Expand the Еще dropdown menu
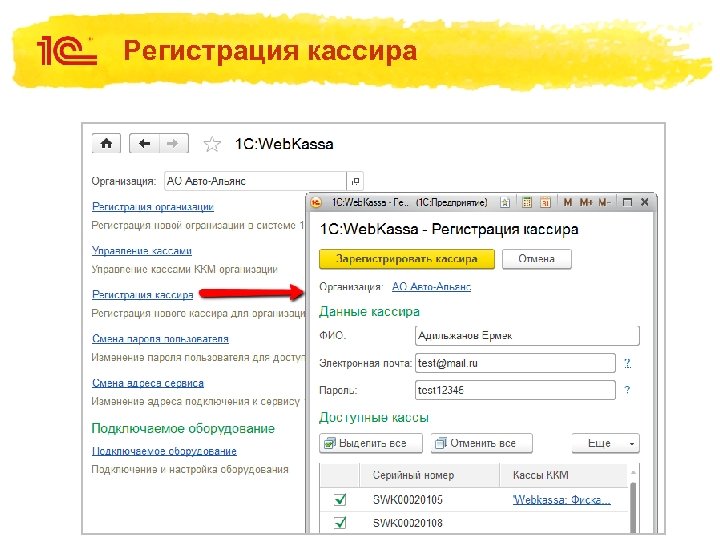Image resolution: width=720 pixels, height=540 pixels. (606, 444)
